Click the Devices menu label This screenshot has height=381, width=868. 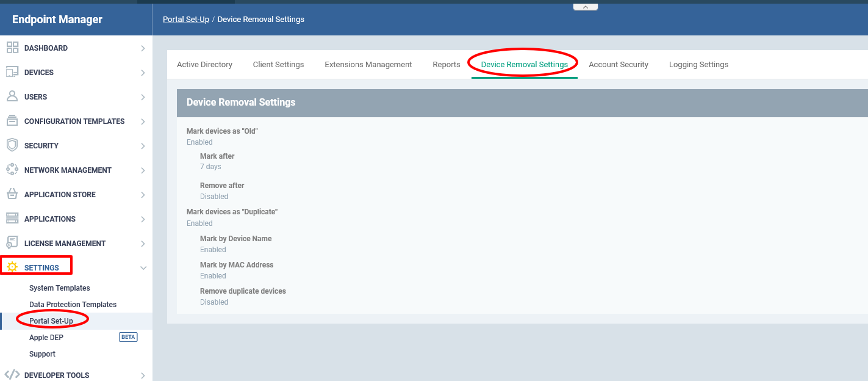[x=39, y=73]
